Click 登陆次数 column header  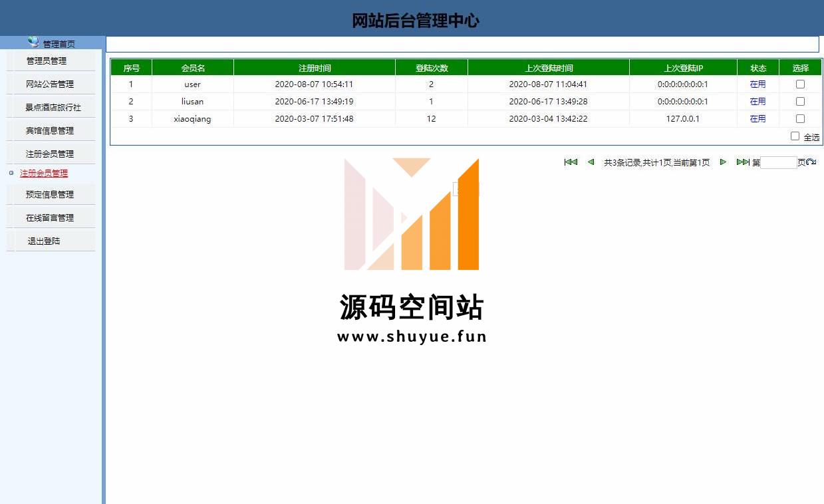click(x=432, y=68)
